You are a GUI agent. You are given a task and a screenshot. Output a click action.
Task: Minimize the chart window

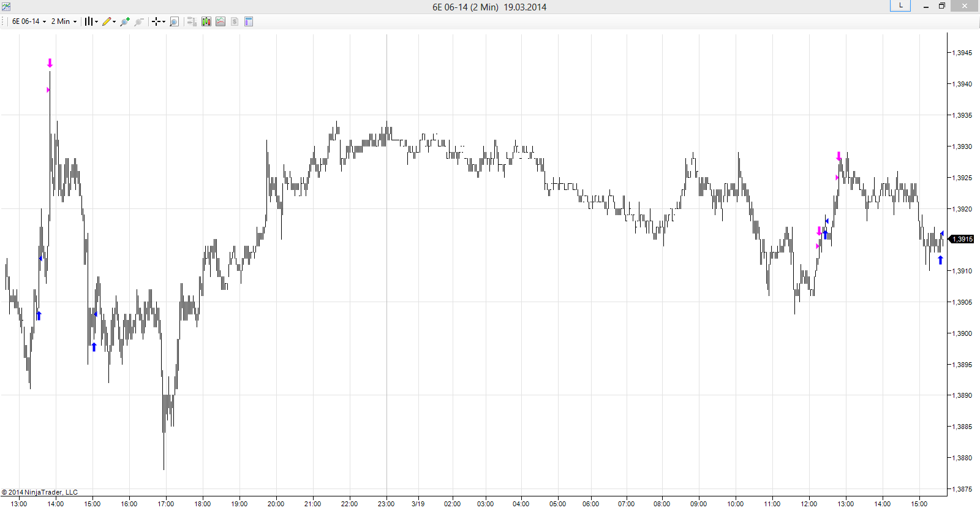(926, 6)
